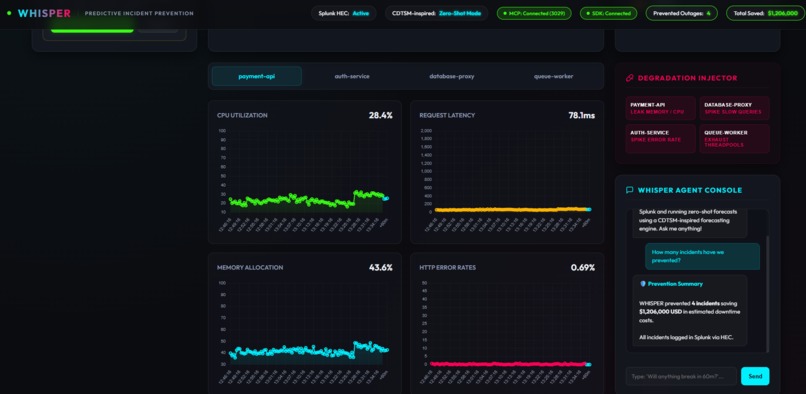Switch to the auth-service tab

(352, 76)
